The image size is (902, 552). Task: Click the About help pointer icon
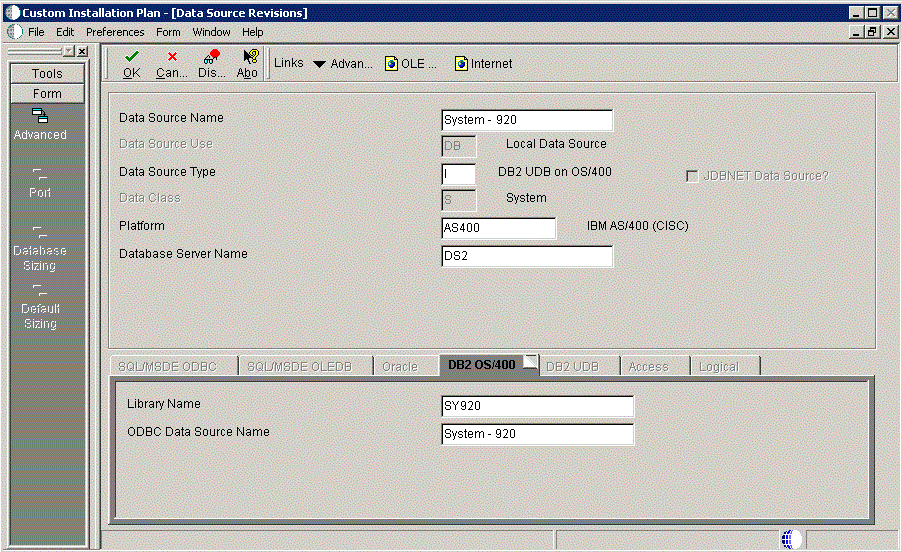tap(251, 56)
